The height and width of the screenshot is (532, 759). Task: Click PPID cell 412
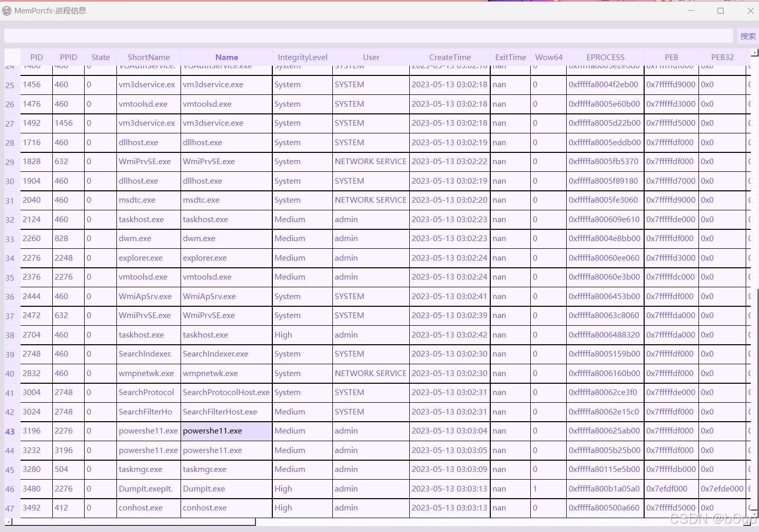coord(68,508)
